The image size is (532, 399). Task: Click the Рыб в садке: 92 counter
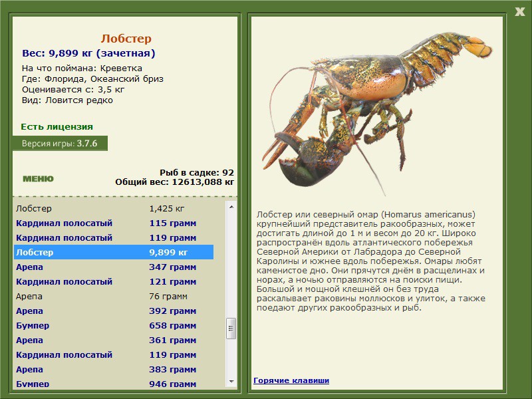(x=197, y=172)
